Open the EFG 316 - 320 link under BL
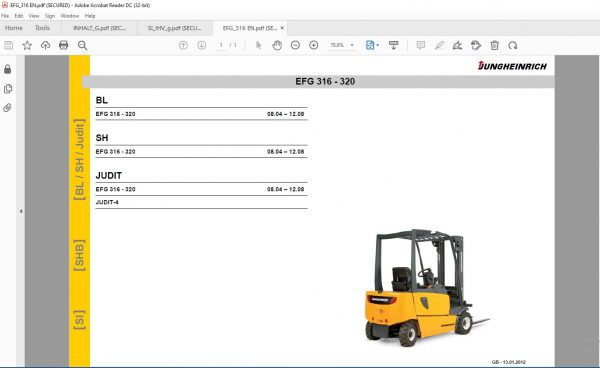The height and width of the screenshot is (368, 600). [116, 114]
